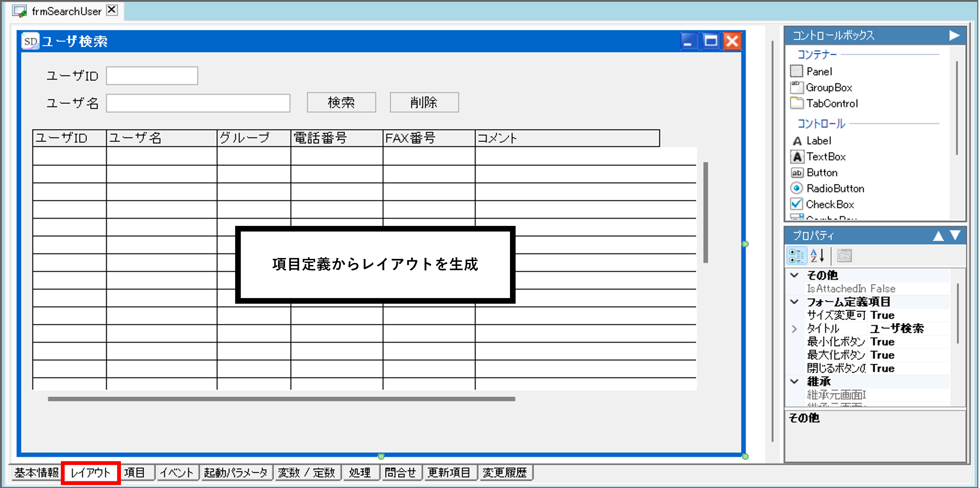This screenshot has height=488, width=980.
Task: Switch to the レイアウト tab
Action: (91, 473)
